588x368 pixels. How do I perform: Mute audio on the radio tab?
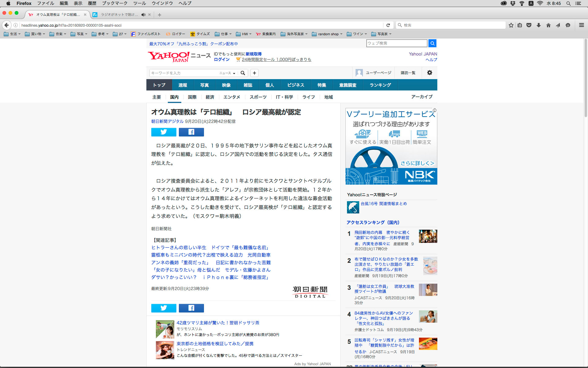tap(143, 15)
